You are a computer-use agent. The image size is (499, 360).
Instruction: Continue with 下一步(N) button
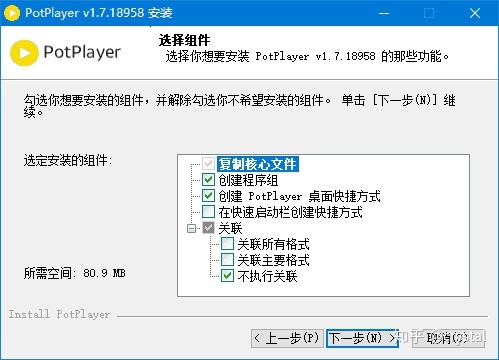click(x=362, y=338)
